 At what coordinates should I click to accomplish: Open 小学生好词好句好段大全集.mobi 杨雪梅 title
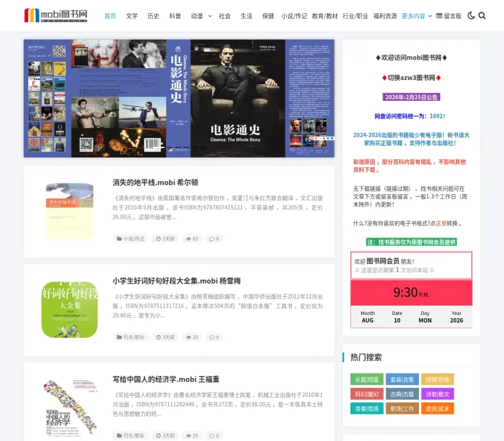coord(176,280)
